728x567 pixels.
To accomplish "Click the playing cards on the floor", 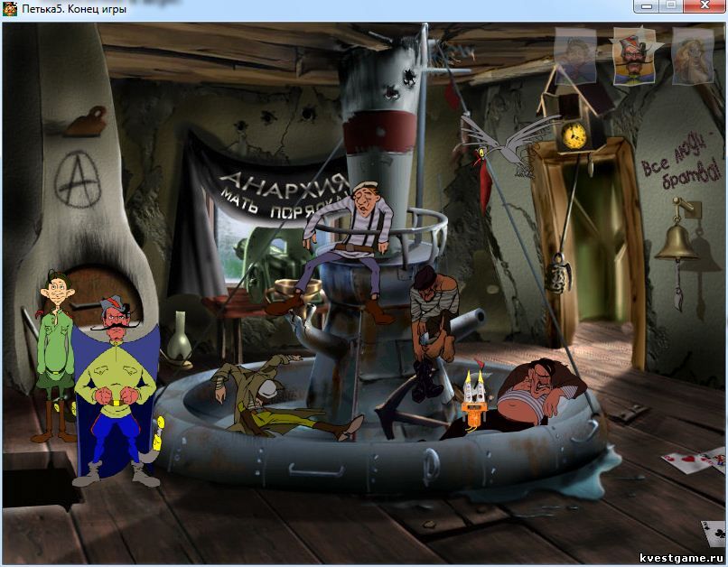I will click(x=695, y=460).
